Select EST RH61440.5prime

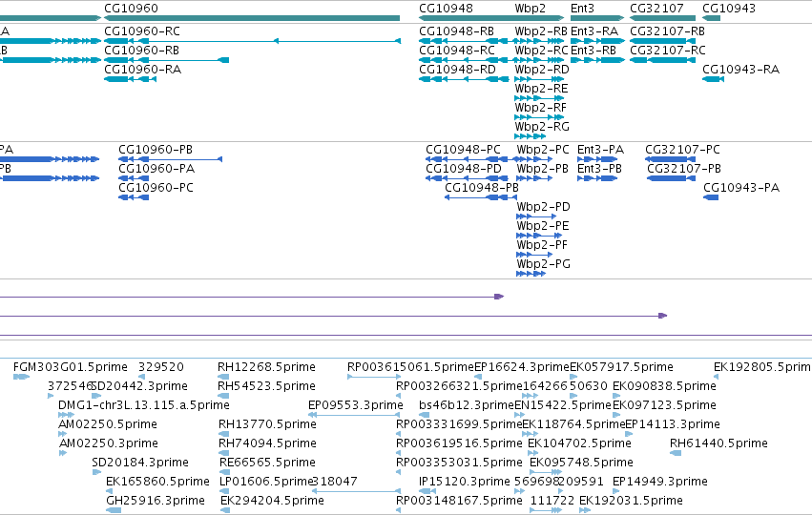[676, 453]
